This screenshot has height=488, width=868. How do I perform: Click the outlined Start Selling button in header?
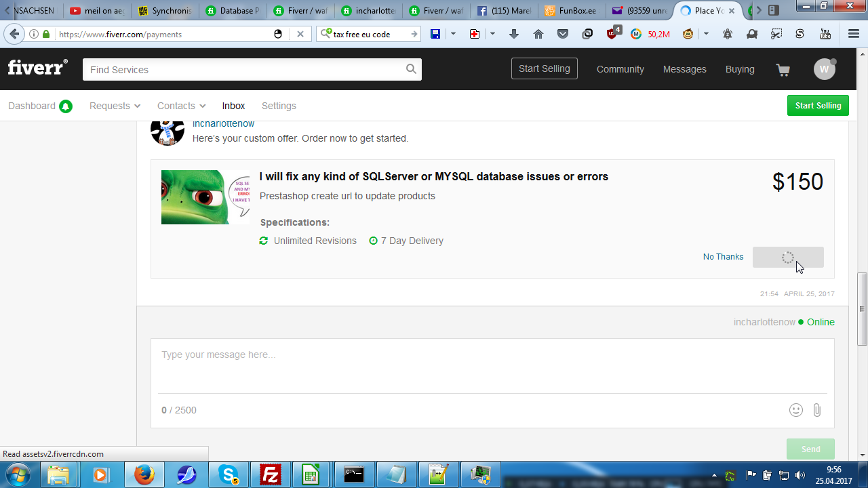(545, 68)
